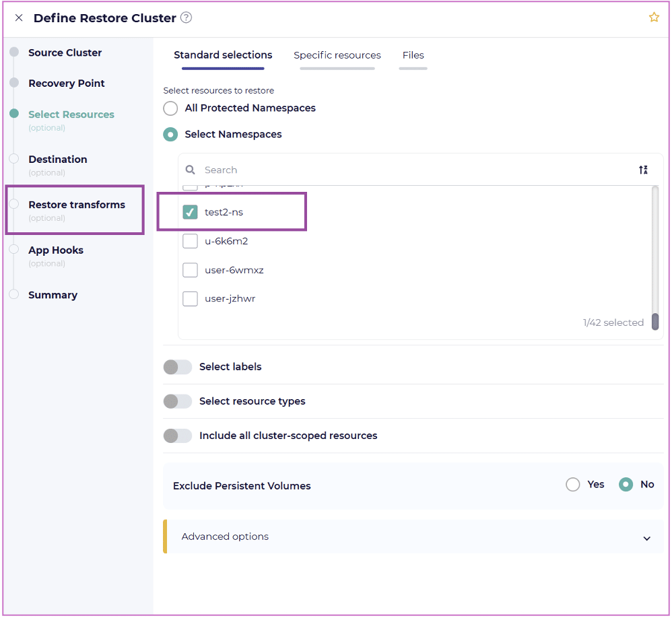Viewport: 672px width, 618px height.
Task: Uncheck the test2-ns namespace checkbox
Action: [191, 212]
